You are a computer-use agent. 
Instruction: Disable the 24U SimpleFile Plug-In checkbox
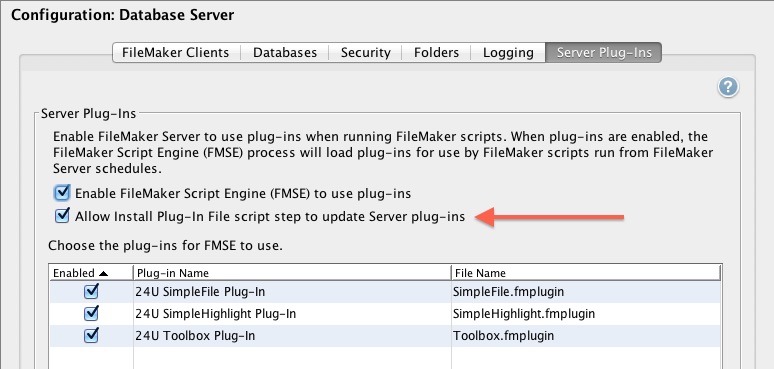coord(91,292)
